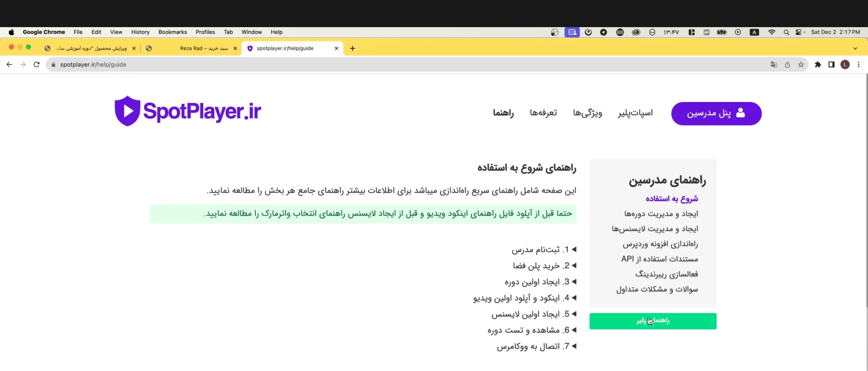Reload the current page

click(x=37, y=64)
